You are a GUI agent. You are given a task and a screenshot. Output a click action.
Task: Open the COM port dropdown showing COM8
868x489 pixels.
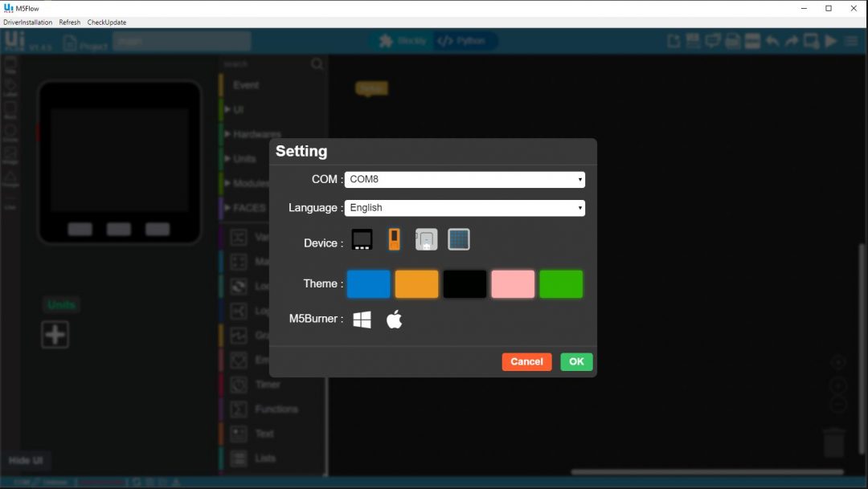[465, 179]
